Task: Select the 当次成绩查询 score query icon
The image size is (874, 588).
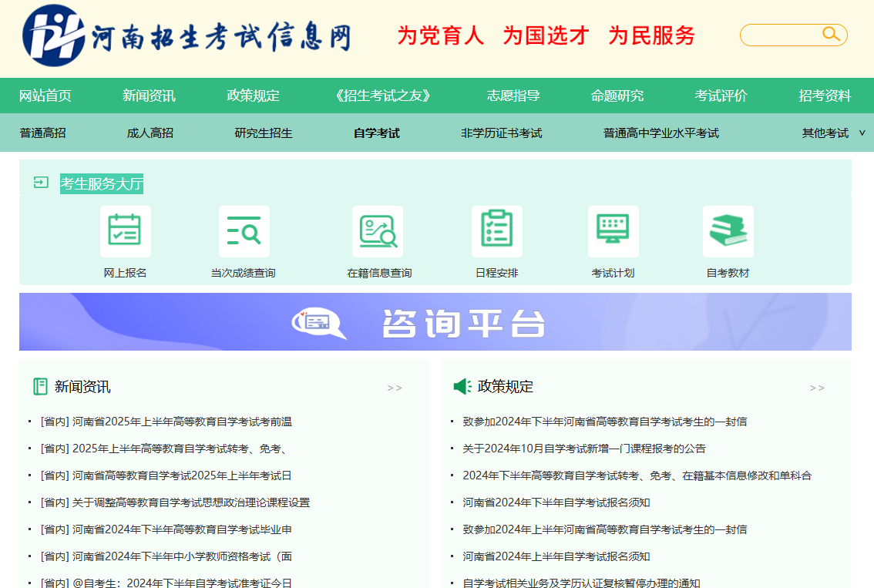Action: (244, 231)
